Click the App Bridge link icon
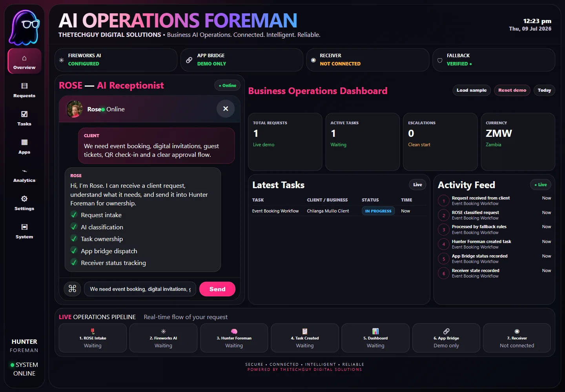Screen dimensions: 565x392 coord(189,60)
